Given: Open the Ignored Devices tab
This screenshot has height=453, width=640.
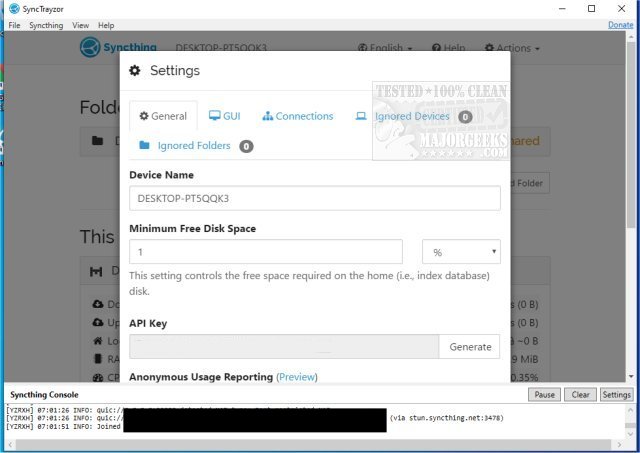Looking at the screenshot, I should (412, 117).
